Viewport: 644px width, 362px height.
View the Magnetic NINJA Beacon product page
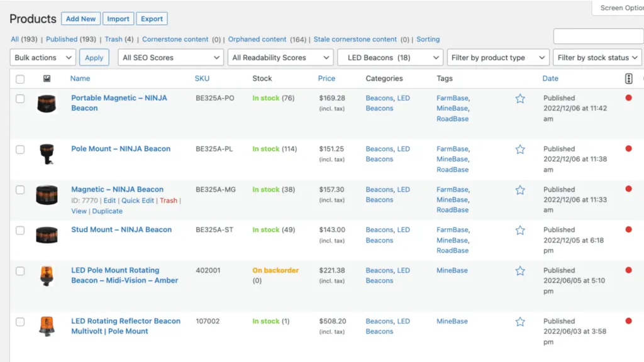[x=79, y=211]
